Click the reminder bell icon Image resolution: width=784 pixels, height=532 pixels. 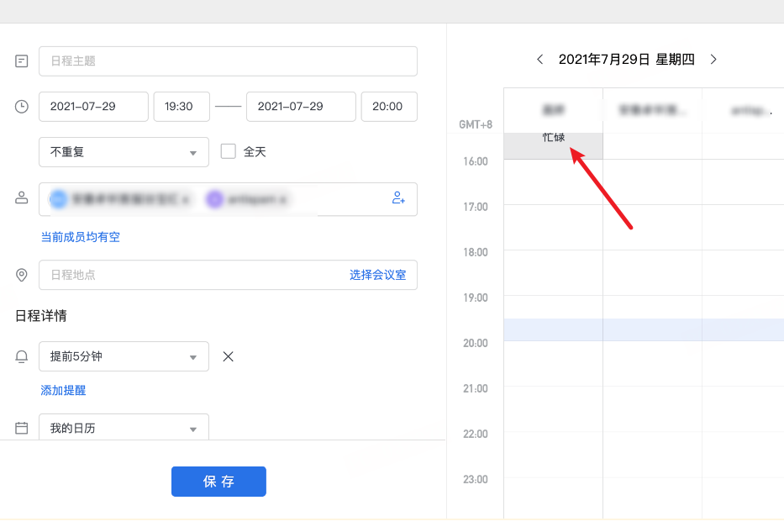[22, 356]
